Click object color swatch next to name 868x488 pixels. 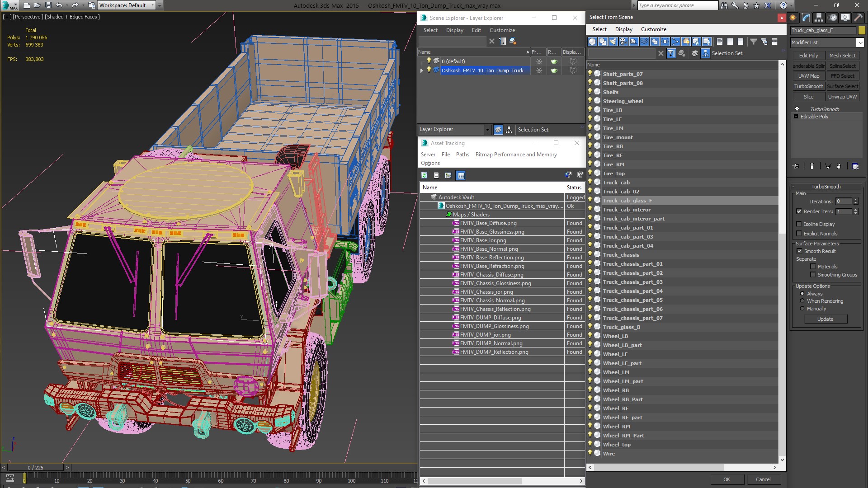point(862,30)
